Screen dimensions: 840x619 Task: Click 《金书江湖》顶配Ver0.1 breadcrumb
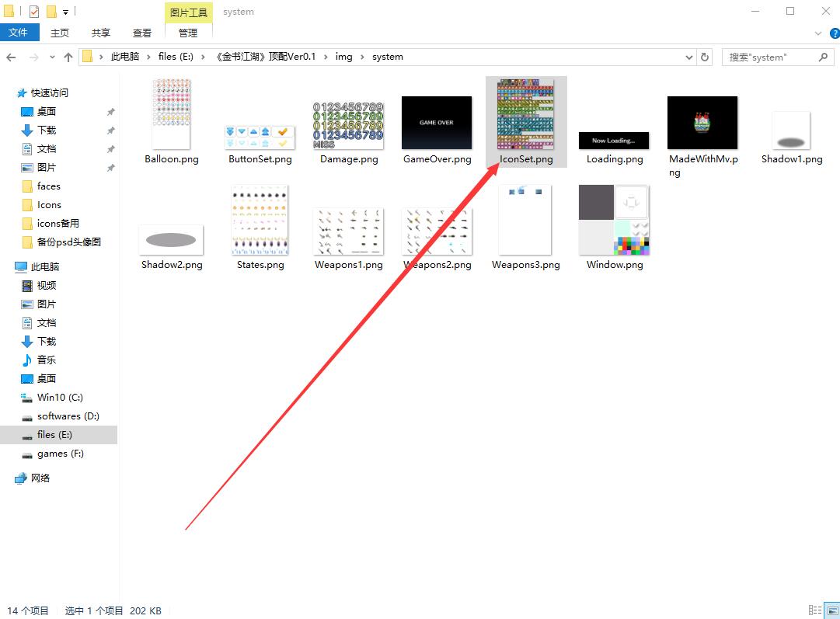pyautogui.click(x=266, y=57)
